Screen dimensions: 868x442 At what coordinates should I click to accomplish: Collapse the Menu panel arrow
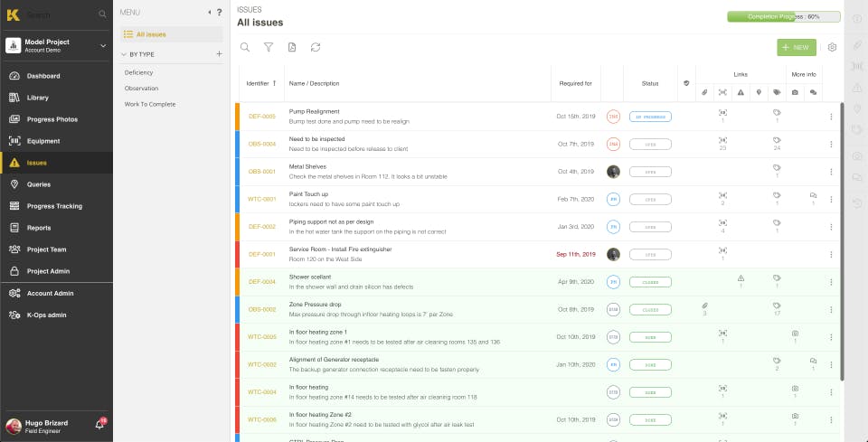[209, 12]
